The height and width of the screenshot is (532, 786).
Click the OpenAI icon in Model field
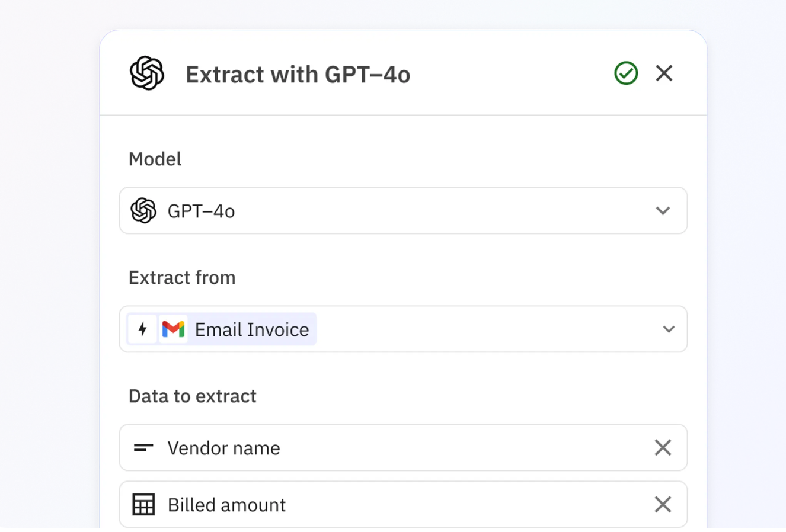click(143, 211)
